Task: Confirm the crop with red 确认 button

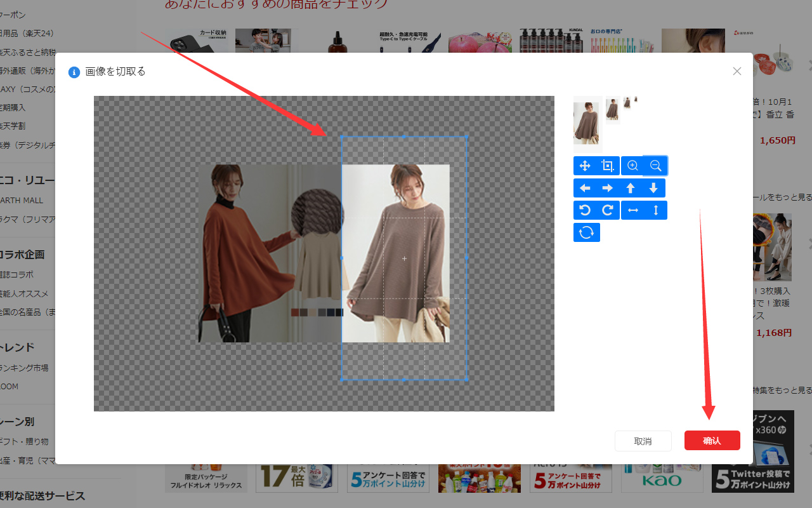Action: click(712, 441)
